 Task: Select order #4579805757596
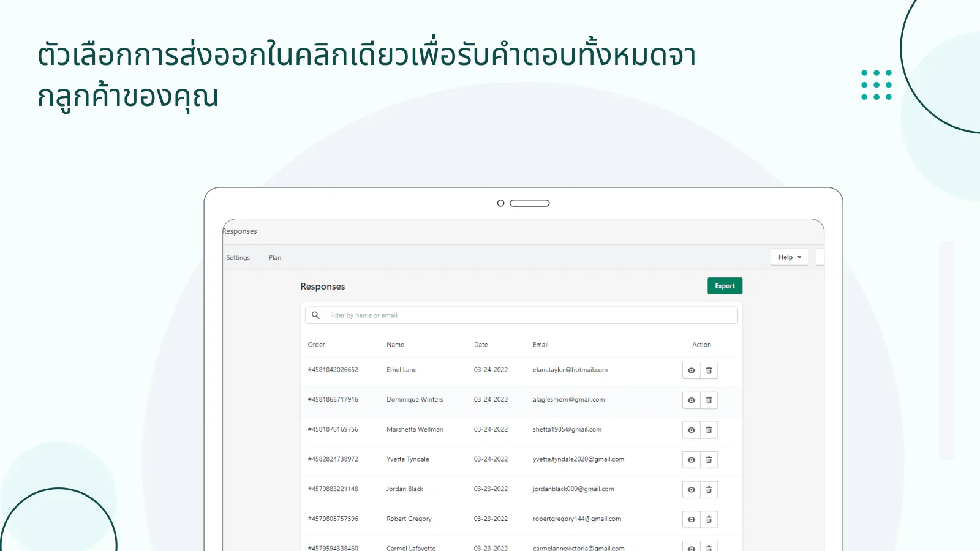333,519
